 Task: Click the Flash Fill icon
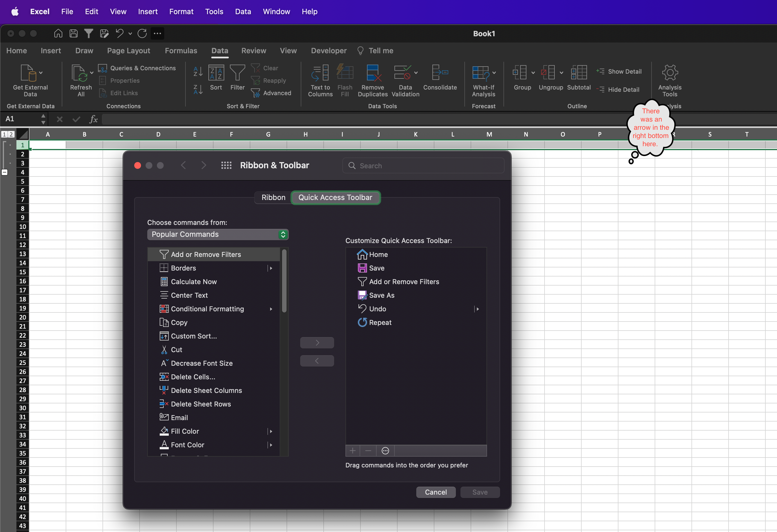pyautogui.click(x=345, y=80)
